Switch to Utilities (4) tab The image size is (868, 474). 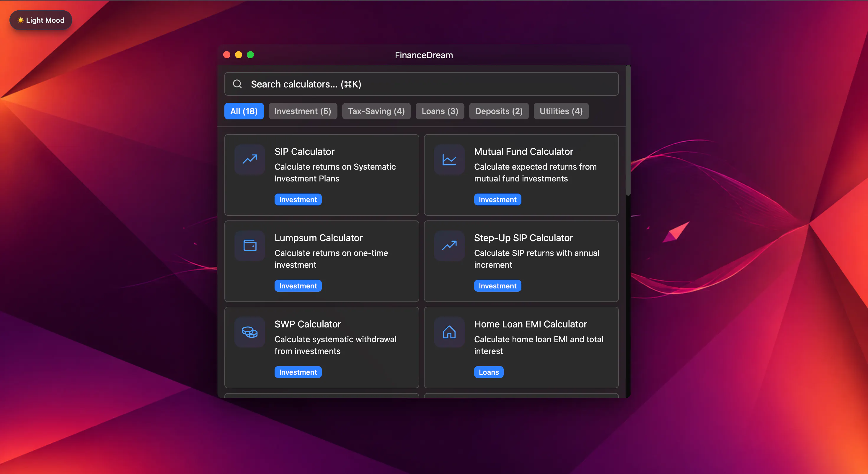[x=561, y=111]
